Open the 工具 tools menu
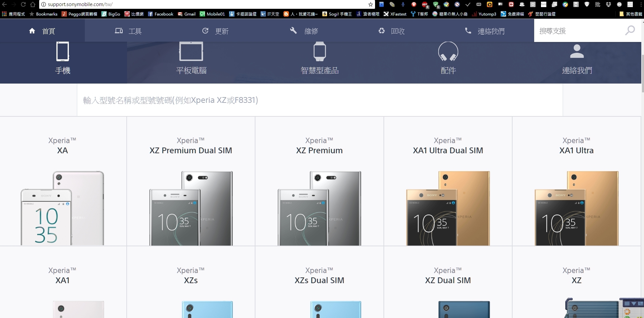644x318 pixels. pyautogui.click(x=128, y=31)
